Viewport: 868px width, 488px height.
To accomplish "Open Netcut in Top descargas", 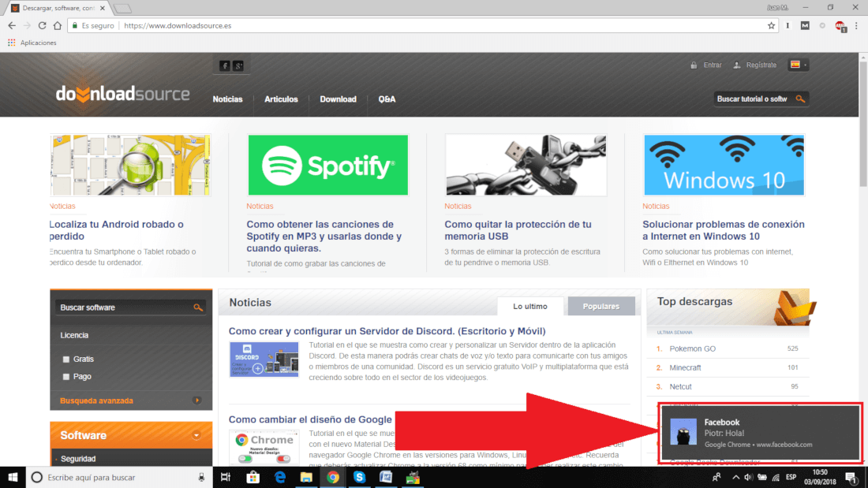I will [x=680, y=386].
